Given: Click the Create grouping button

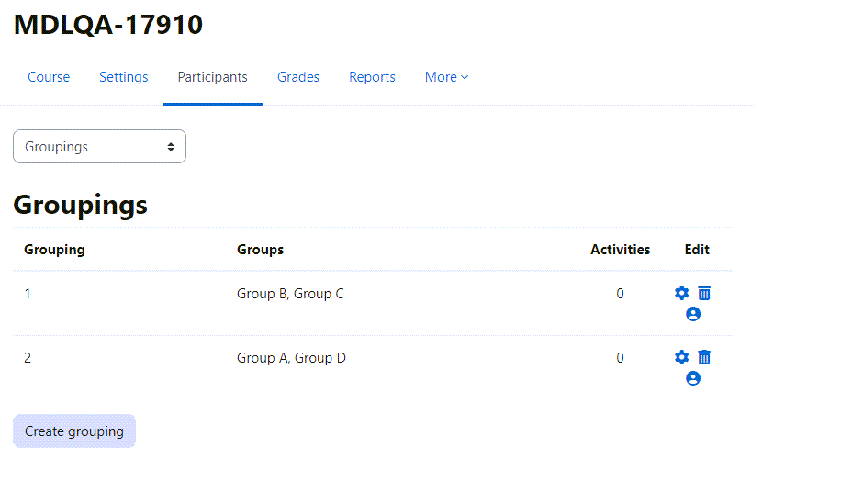Looking at the screenshot, I should click(x=74, y=431).
